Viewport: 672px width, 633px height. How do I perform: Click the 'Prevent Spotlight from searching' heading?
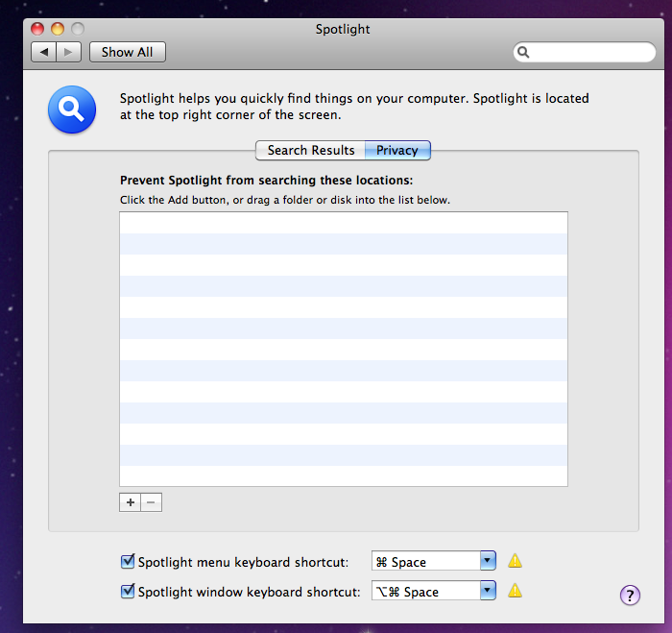tap(266, 181)
